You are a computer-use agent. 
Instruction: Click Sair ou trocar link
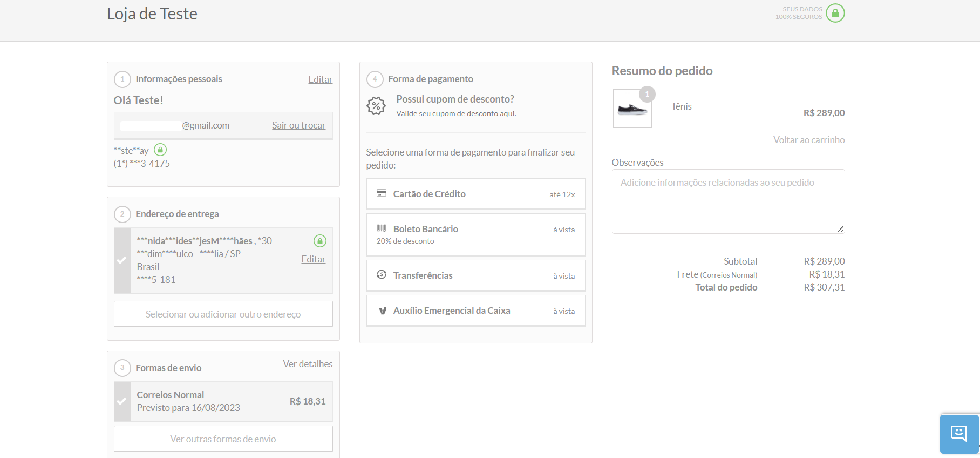point(298,125)
